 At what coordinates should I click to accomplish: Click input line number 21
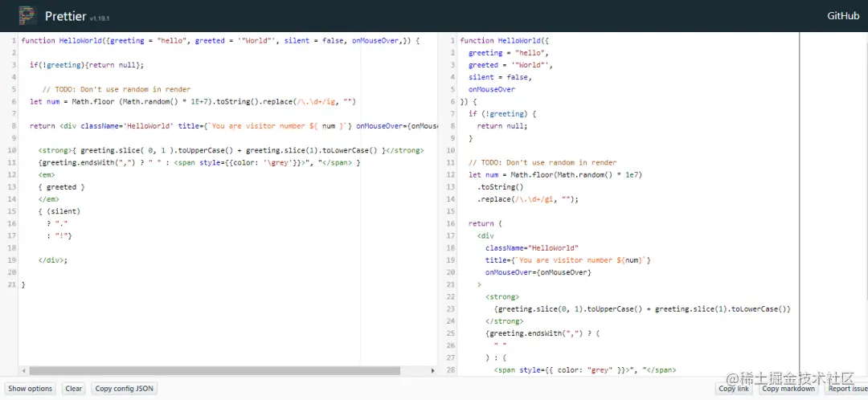click(12, 284)
